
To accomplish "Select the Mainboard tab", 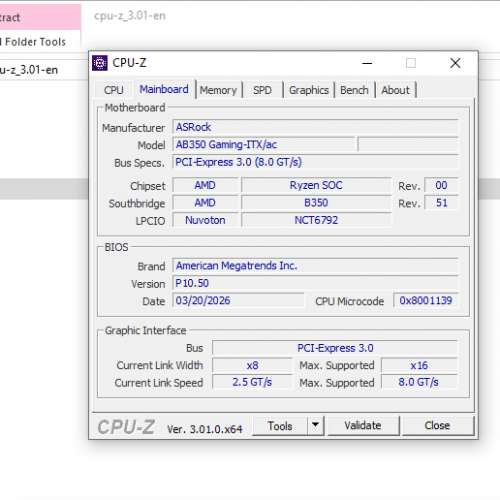I will click(x=164, y=89).
